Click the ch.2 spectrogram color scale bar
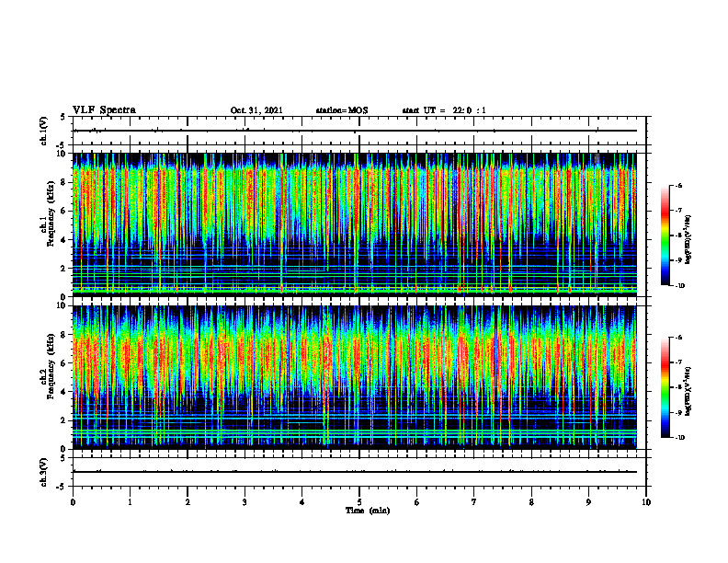Screen dimensions: 728x563 coord(665,387)
